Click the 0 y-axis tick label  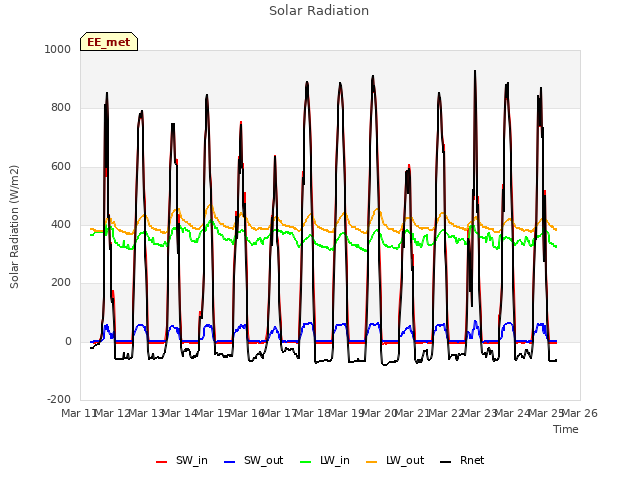pos(68,341)
